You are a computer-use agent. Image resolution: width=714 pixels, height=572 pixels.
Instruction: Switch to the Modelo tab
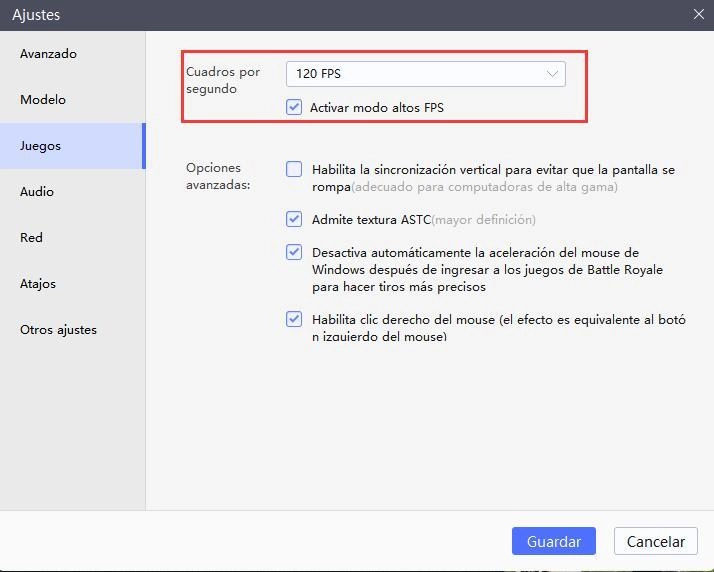point(43,100)
